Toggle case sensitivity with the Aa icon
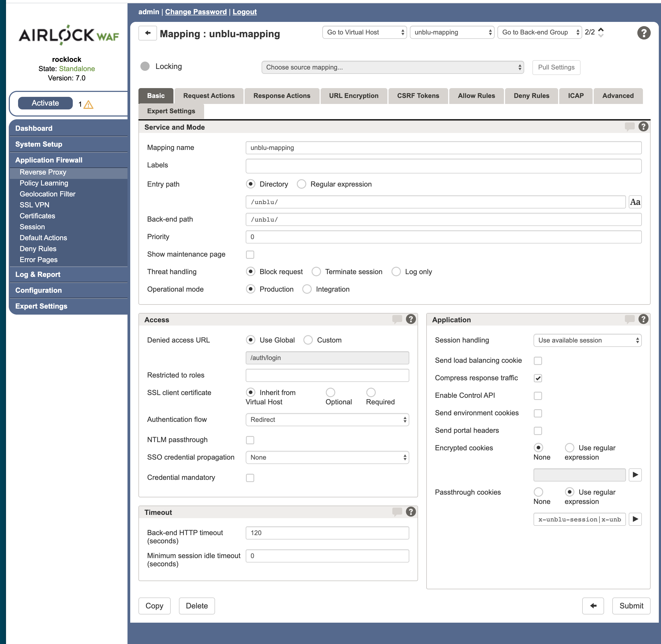Viewport: 661px width, 644px height. [635, 202]
